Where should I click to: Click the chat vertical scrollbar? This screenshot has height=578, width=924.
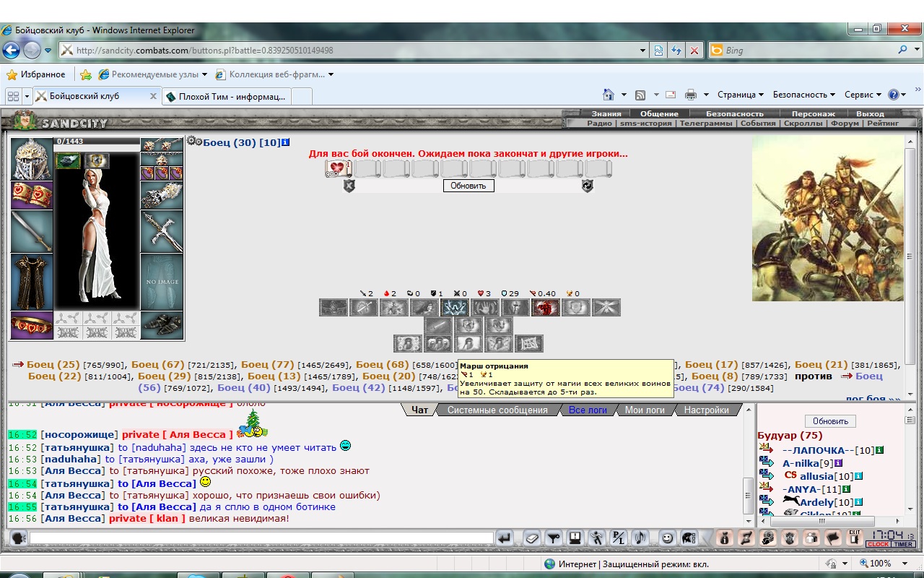click(748, 495)
